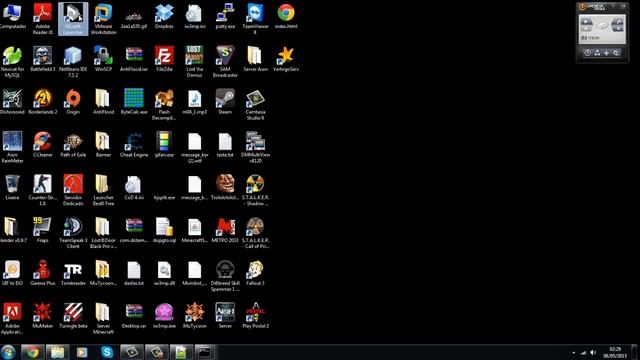Show hidden system tray icons

pos(573,353)
